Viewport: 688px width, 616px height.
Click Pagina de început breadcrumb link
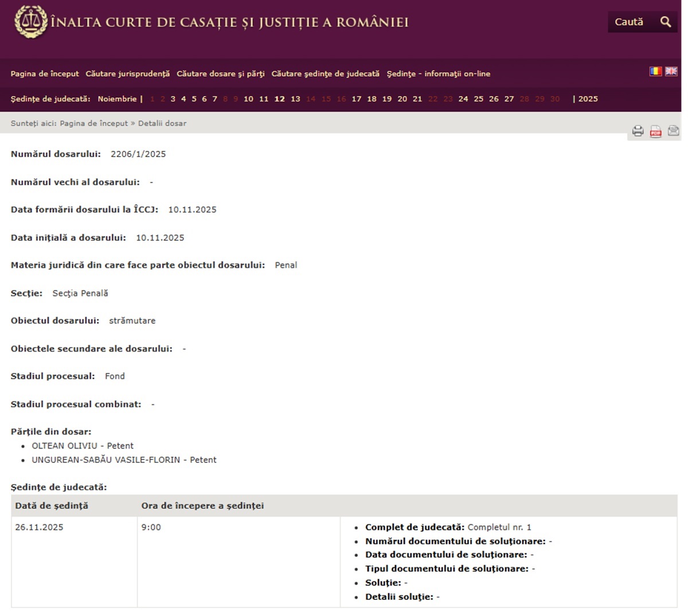point(94,123)
